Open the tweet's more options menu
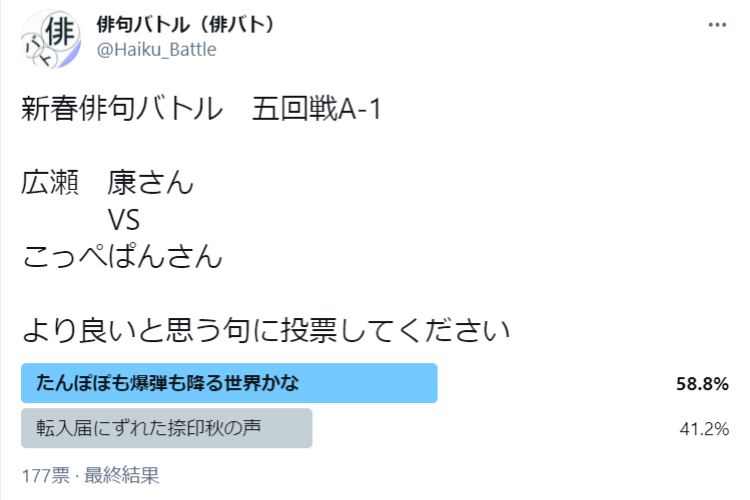 [717, 25]
